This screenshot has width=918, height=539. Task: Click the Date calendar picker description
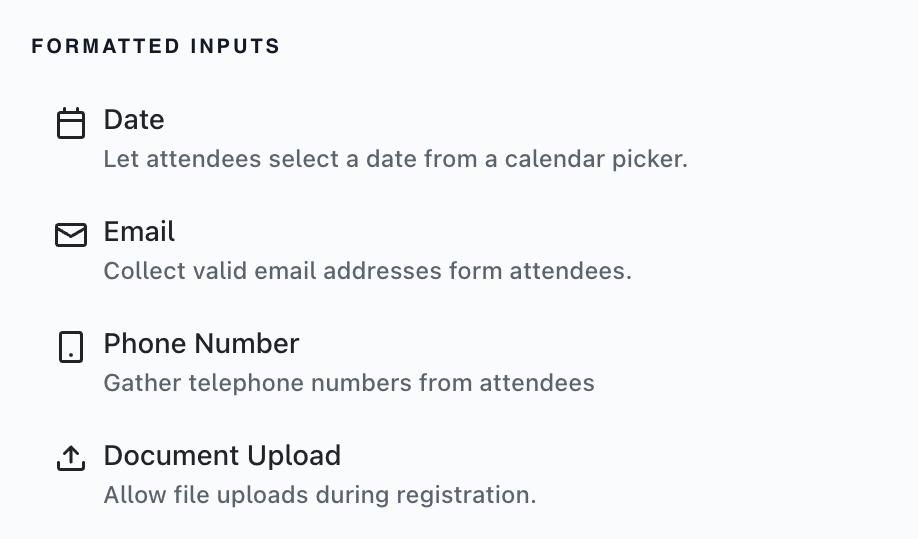click(395, 159)
